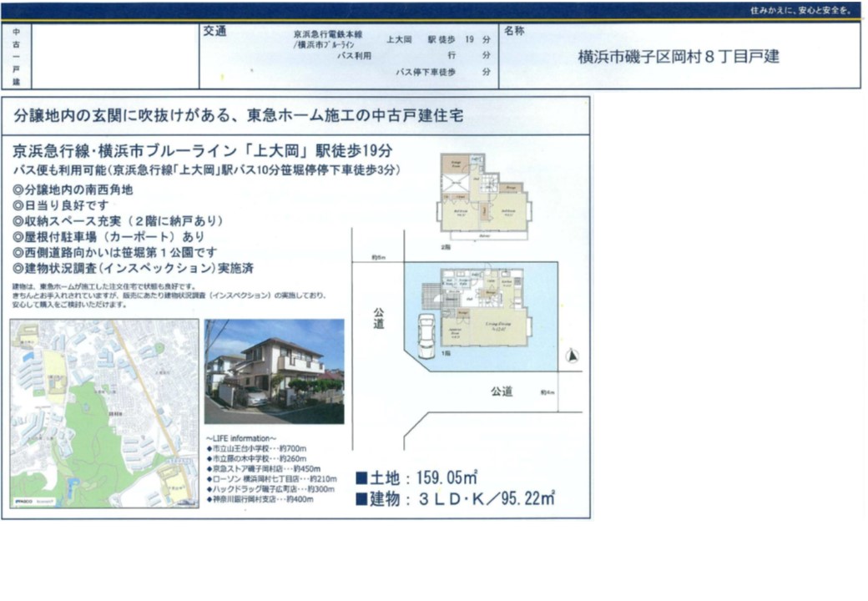
Task: Click the ◆ marker beside ローソン entry
Action: click(x=208, y=479)
